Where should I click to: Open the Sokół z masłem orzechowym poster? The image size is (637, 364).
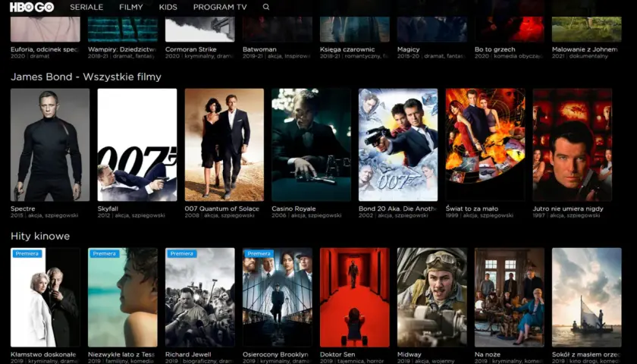(587, 297)
